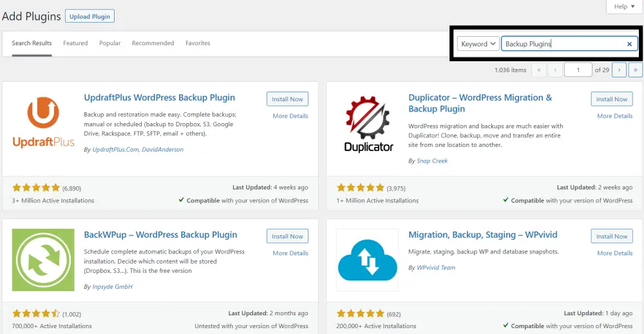Expand the Help panel
Viewport: 644px width, 334px height.
tap(624, 6)
